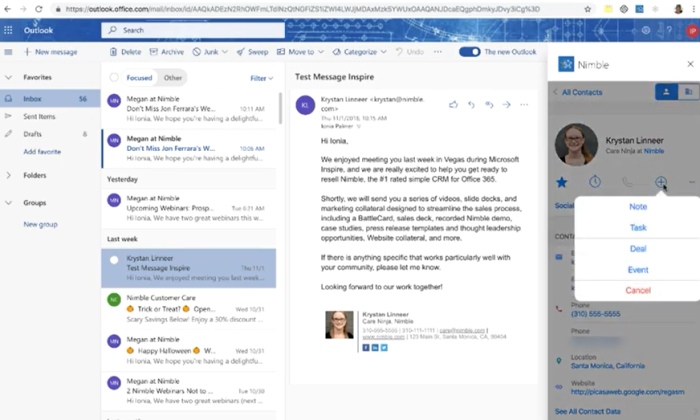Switch to company view icon

(688, 92)
